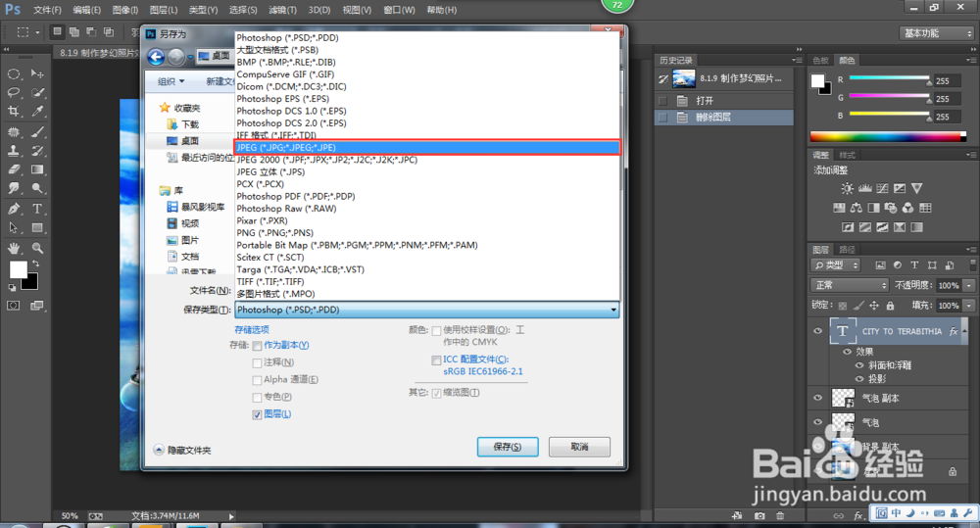Check the 作为副本(Y) checkbox
Screen dimensions: 980x528
pyautogui.click(x=257, y=346)
